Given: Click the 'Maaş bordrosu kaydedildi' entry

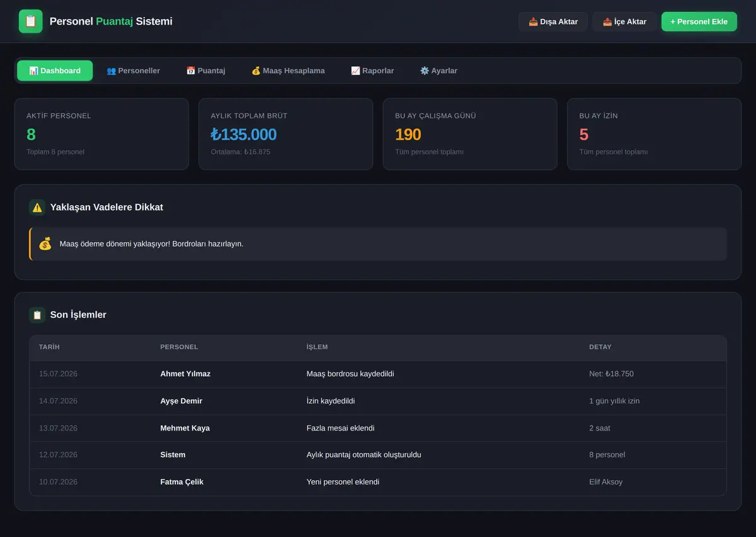Looking at the screenshot, I should click(x=350, y=374).
